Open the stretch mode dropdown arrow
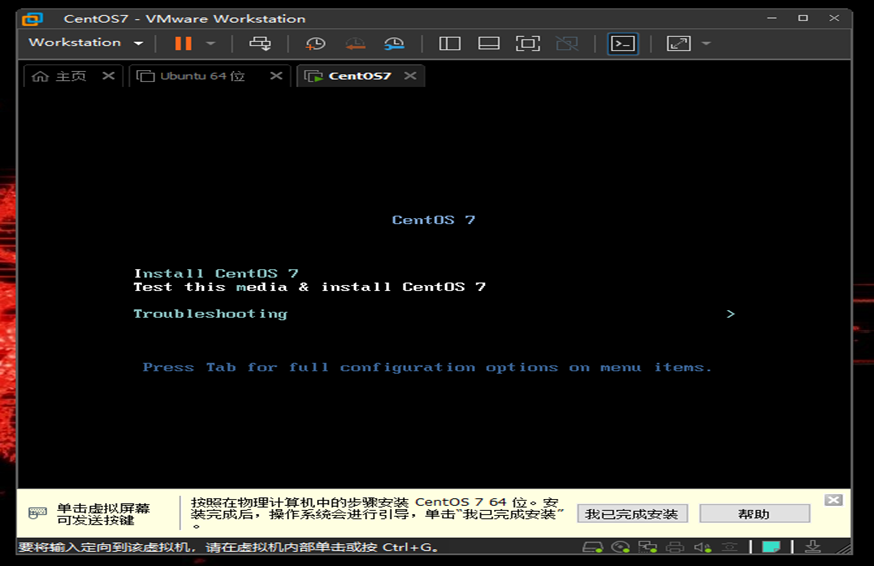 [706, 43]
